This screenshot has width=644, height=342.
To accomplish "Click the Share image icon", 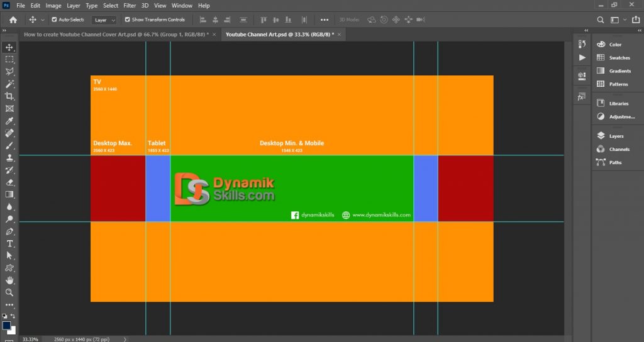I will tap(636, 19).
